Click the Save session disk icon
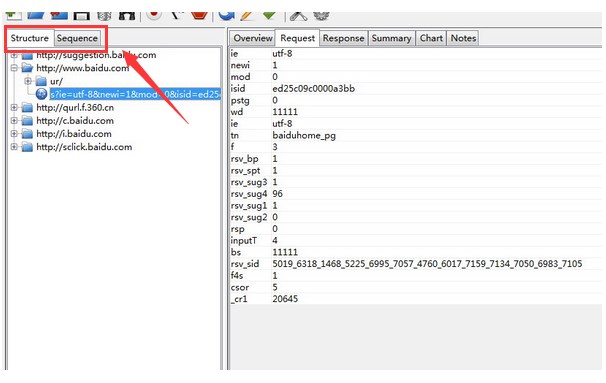606x383 pixels. coord(82,15)
